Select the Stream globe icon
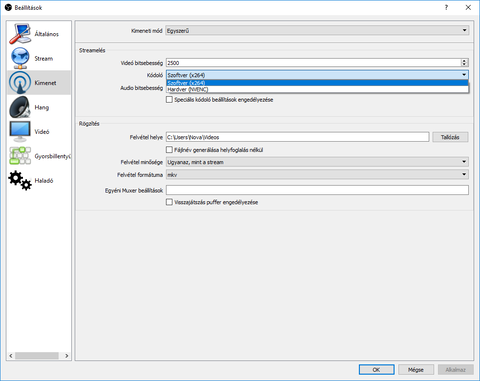This screenshot has width=480, height=381. [x=20, y=58]
